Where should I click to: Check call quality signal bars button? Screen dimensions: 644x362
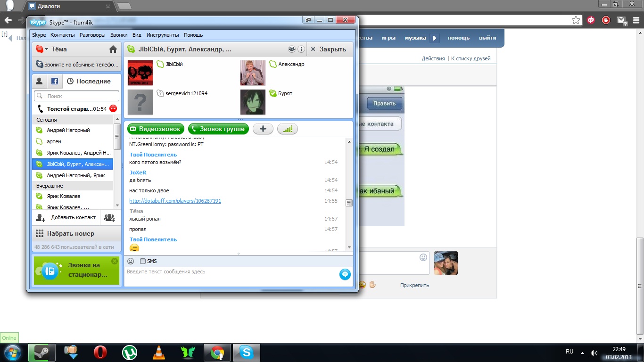click(x=288, y=129)
